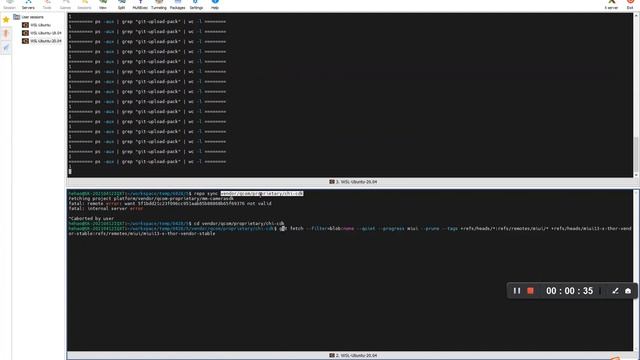Click the recorder camera screenshot icon
Viewport: 640px width, 360px height.
tap(628, 291)
